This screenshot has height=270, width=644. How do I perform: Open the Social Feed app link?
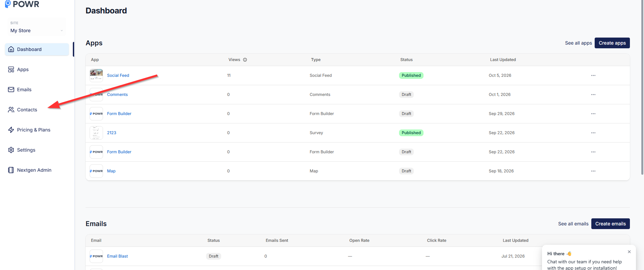[x=118, y=75]
